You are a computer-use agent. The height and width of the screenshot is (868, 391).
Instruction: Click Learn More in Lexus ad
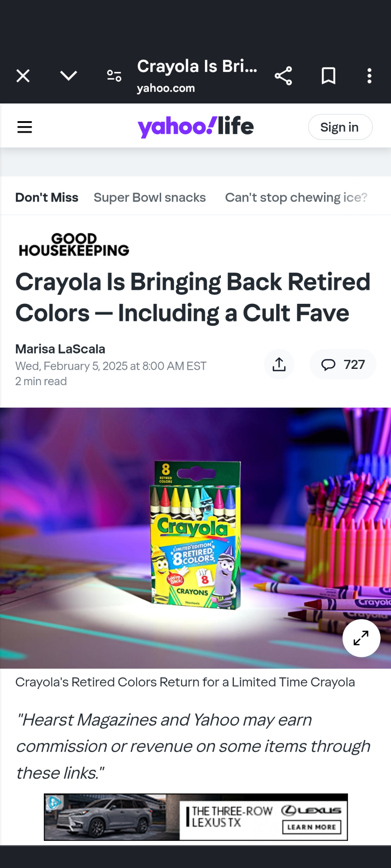tap(311, 827)
